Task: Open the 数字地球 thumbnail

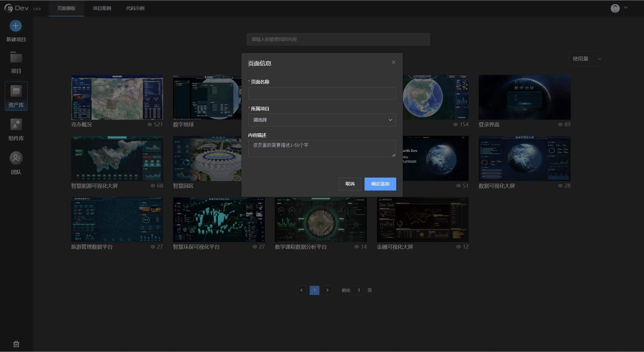Action: click(x=207, y=97)
